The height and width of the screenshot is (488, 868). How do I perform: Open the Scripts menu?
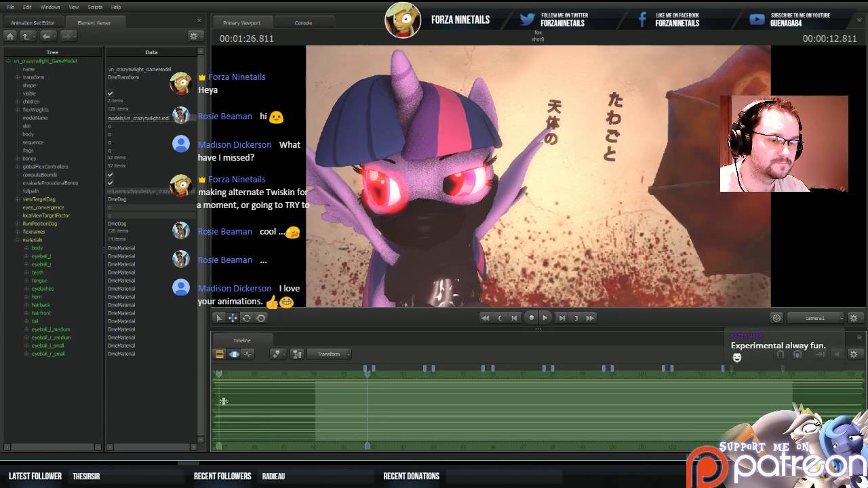point(95,7)
